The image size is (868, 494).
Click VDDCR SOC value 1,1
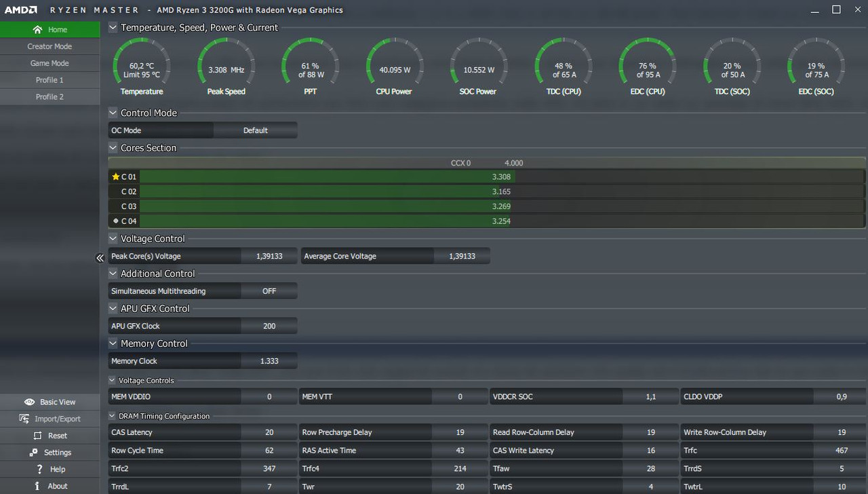click(x=651, y=397)
